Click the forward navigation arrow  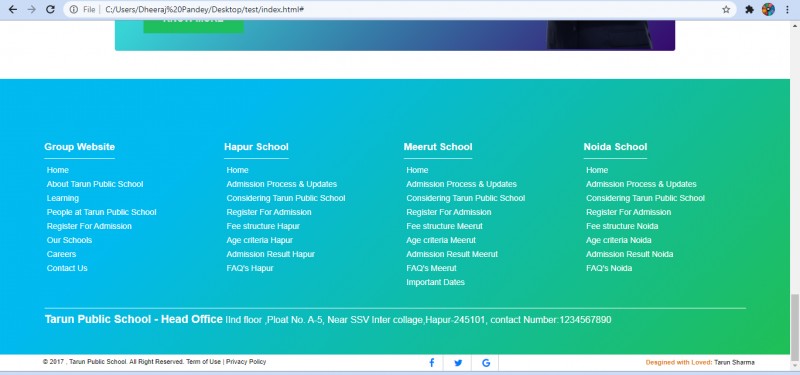pos(32,9)
